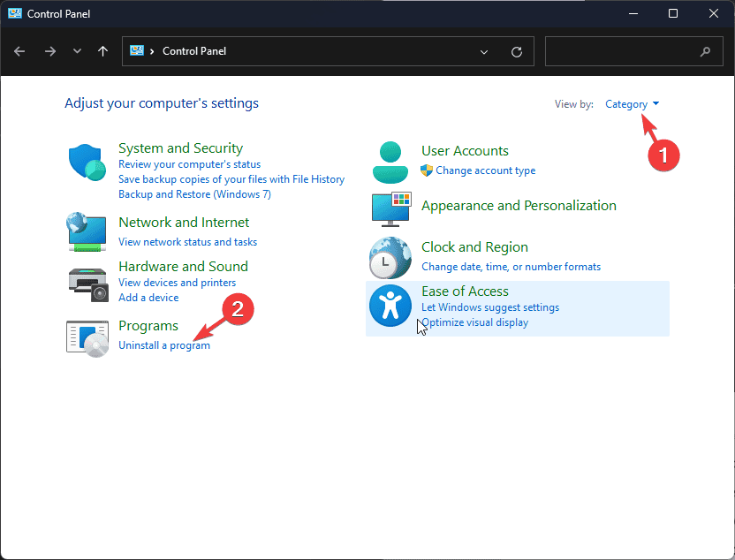The image size is (735, 560).
Task: Click the search magnifier icon
Action: [x=705, y=51]
